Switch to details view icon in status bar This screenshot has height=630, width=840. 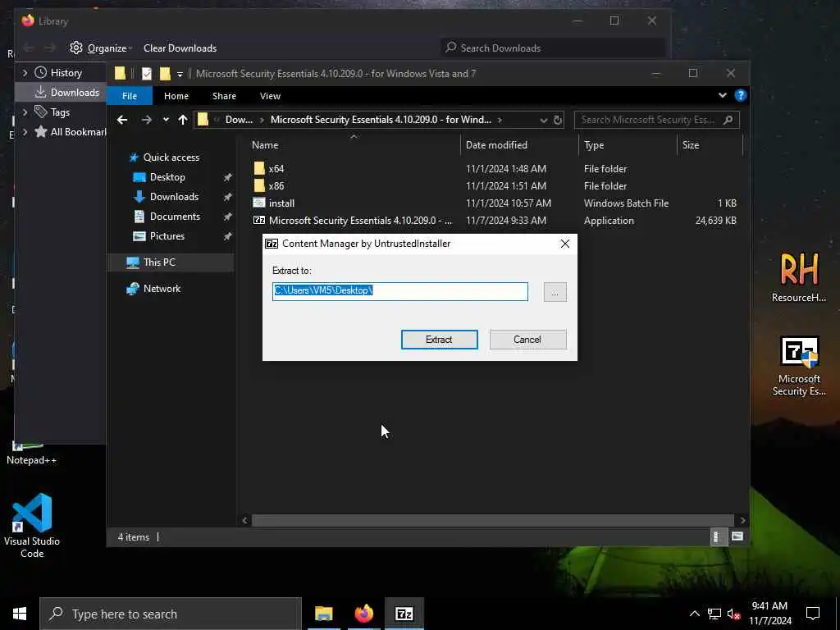coord(717,536)
